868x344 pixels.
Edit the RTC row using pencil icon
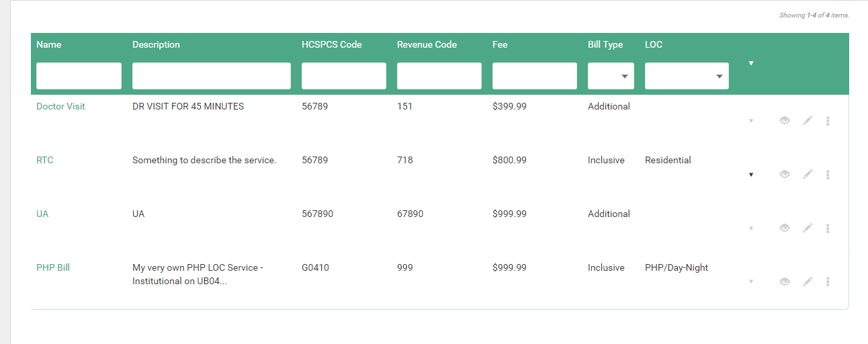pos(808,174)
